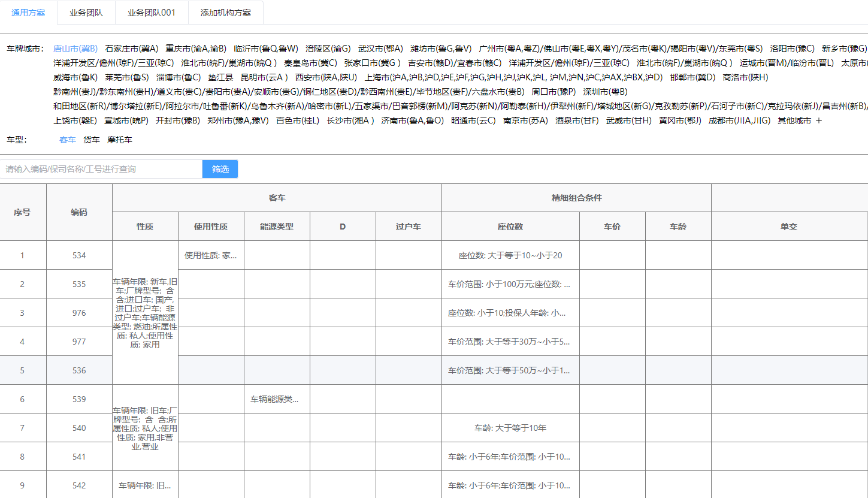The height and width of the screenshot is (498, 868).
Task: Switch to the 通用方案 tab
Action: click(x=29, y=13)
